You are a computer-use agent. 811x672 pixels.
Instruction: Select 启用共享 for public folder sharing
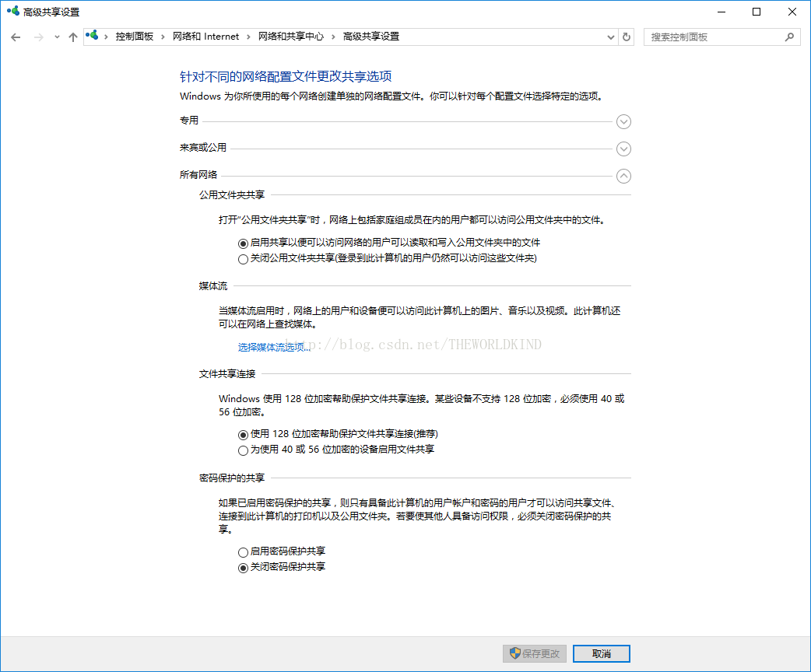[x=243, y=243]
